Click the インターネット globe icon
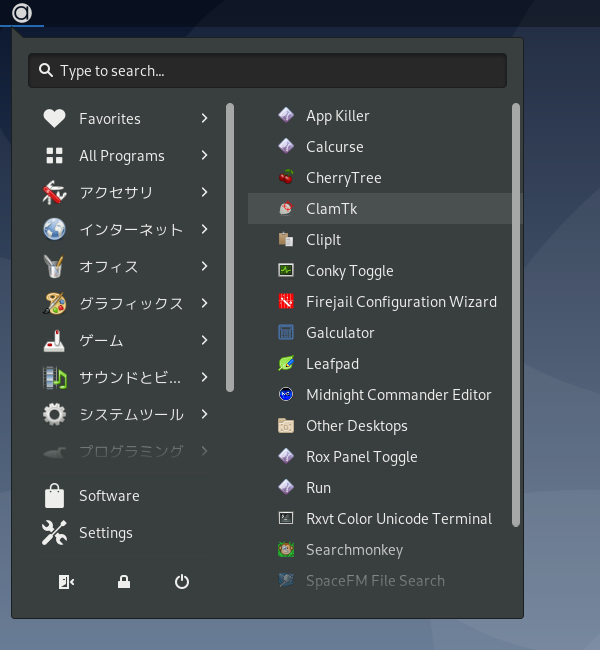 pos(54,229)
